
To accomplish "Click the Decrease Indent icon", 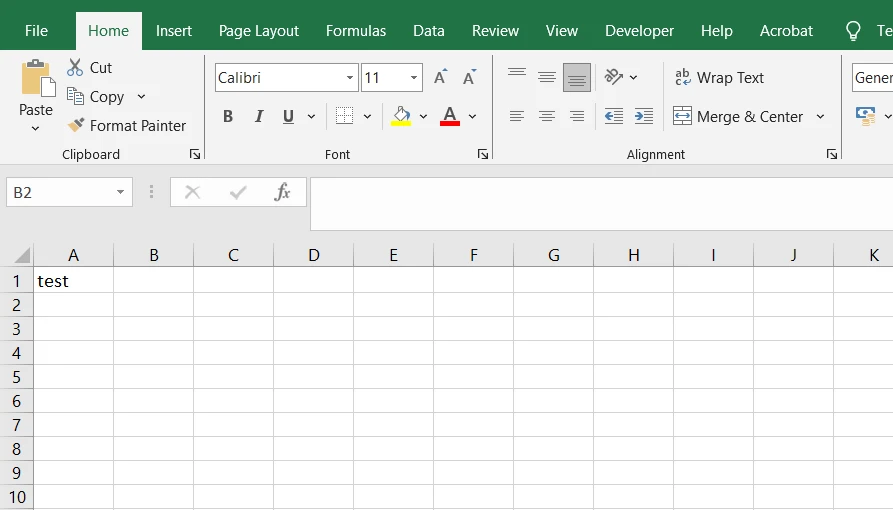I will point(614,116).
